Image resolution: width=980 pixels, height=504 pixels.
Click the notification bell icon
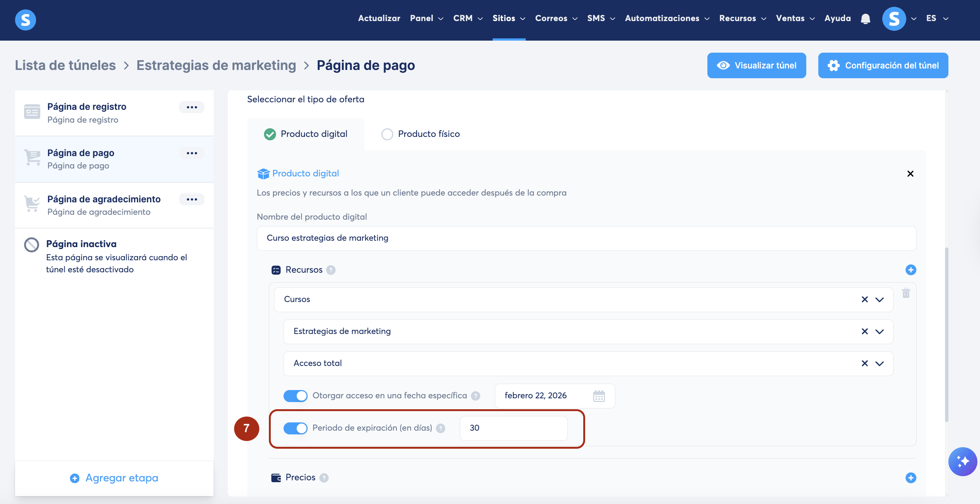(865, 19)
